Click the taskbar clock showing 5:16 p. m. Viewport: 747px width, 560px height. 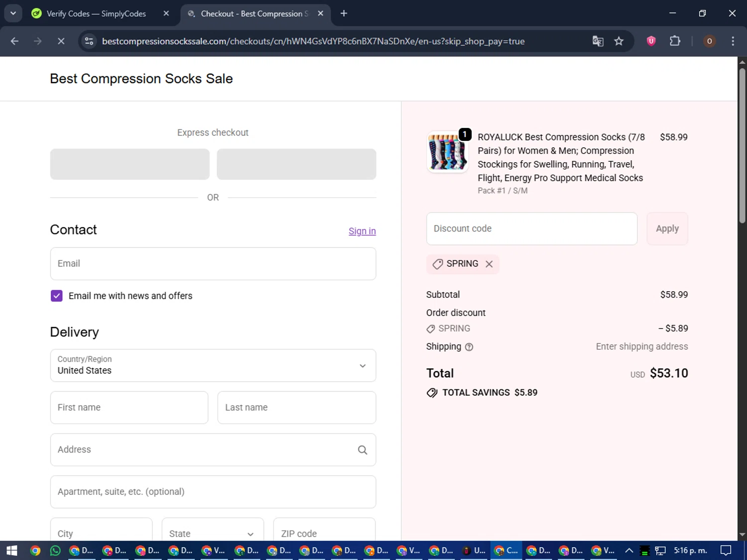[x=690, y=551]
